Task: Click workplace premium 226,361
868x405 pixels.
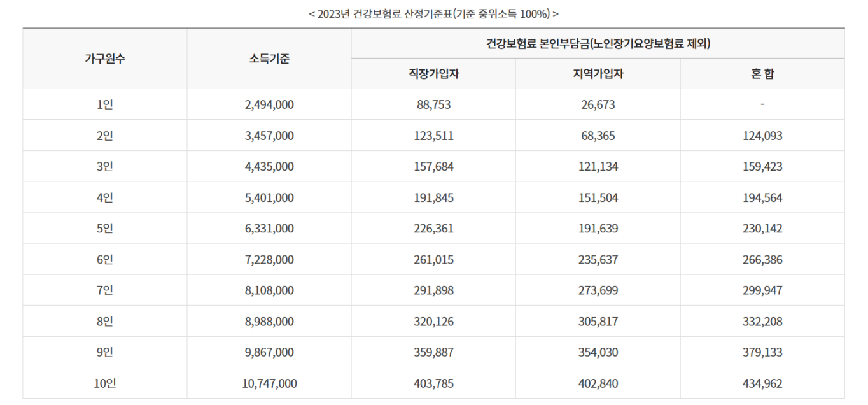Action: tap(433, 229)
